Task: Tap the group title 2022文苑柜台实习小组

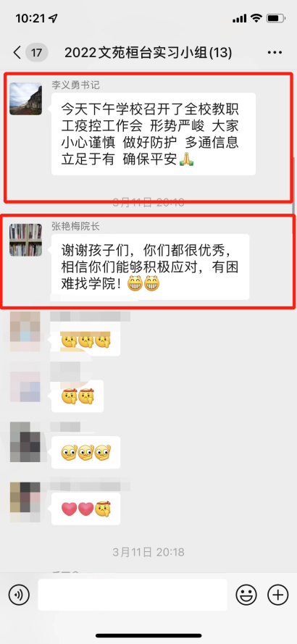Action: (148, 53)
